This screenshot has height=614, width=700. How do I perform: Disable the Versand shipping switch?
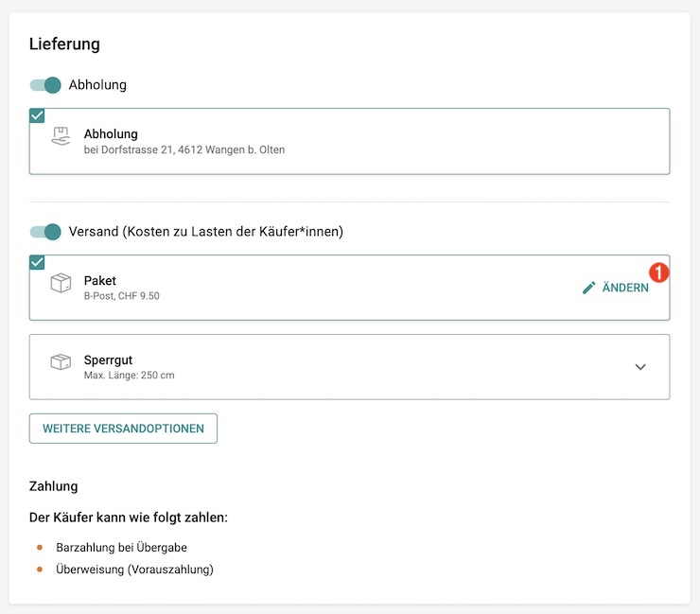45,232
